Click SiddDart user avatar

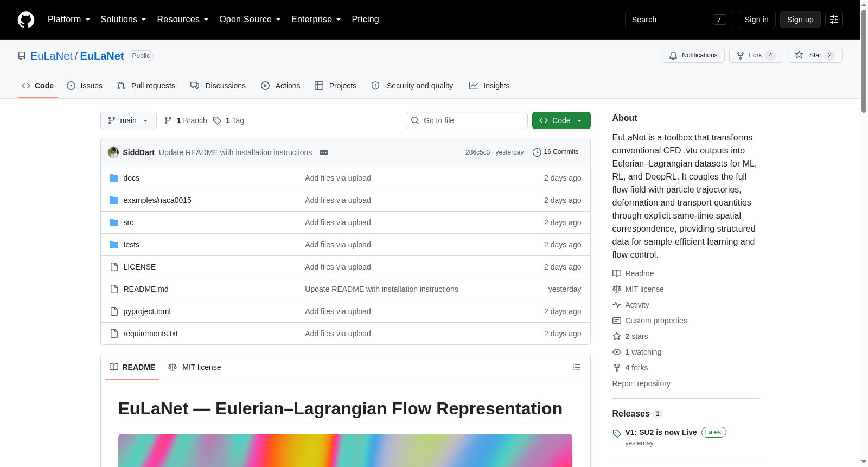(113, 152)
